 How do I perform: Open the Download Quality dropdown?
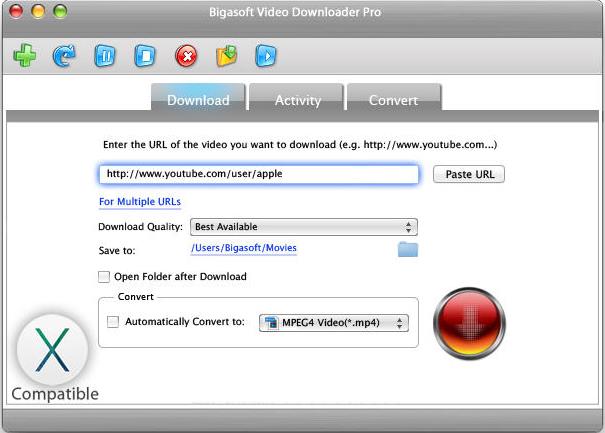[304, 227]
